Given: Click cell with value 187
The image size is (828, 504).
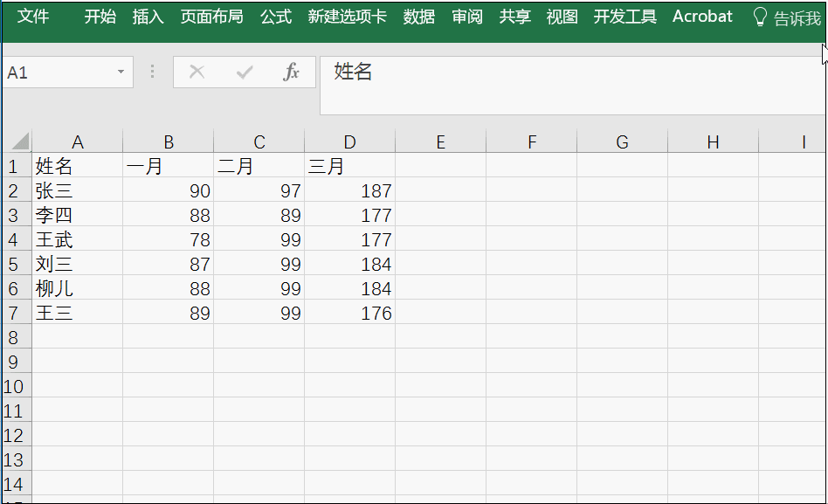Looking at the screenshot, I should (349, 190).
